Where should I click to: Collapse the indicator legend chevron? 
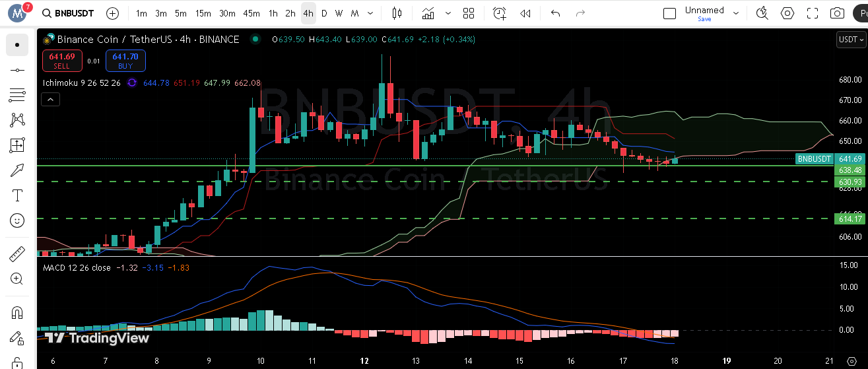click(51, 100)
